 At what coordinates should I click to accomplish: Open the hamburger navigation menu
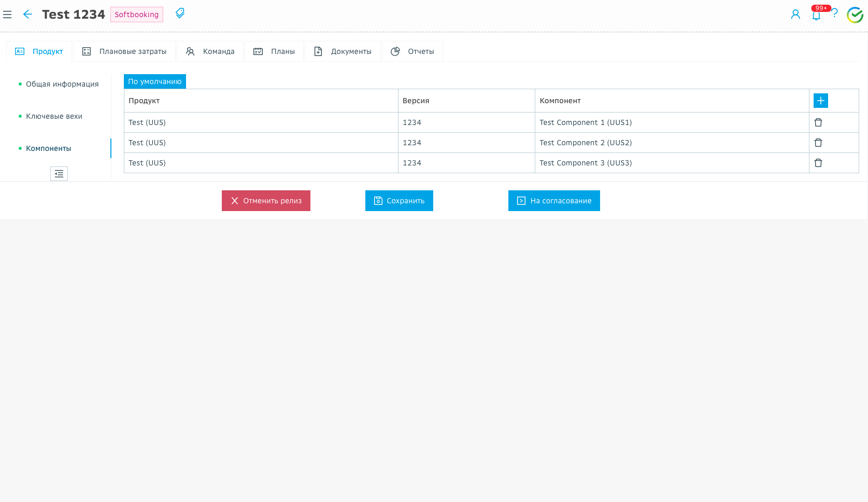click(7, 15)
